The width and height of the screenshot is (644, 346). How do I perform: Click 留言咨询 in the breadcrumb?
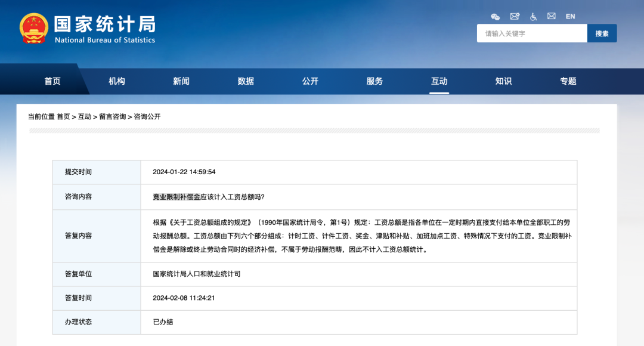click(113, 117)
